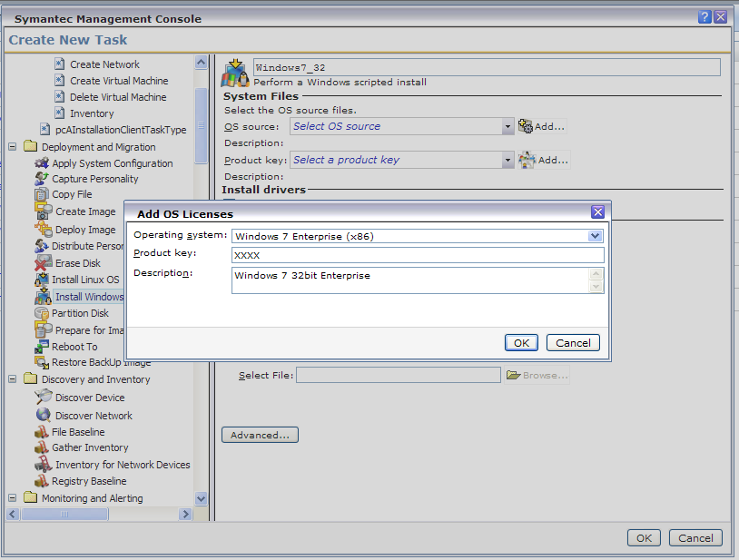
Task: Click the Distribute Personality icon
Action: click(x=42, y=246)
